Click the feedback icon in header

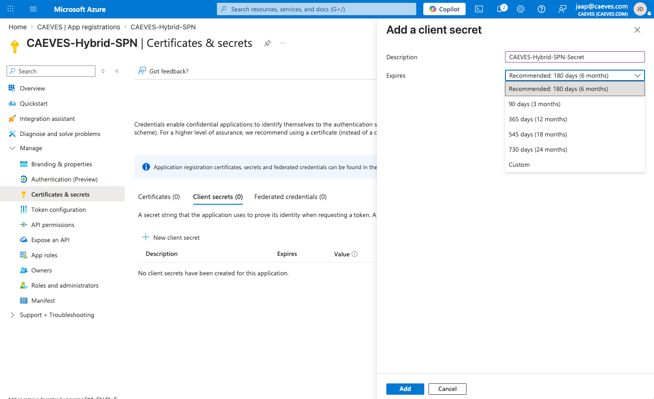click(x=562, y=9)
